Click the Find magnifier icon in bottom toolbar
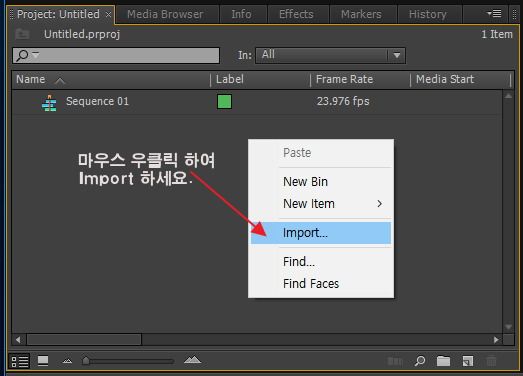 [420, 361]
